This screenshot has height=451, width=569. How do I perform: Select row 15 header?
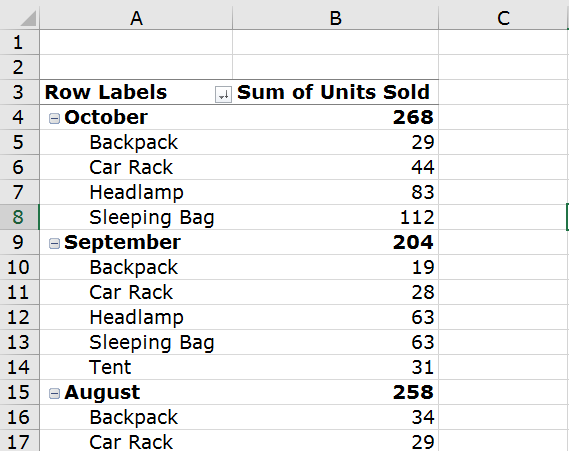click(x=19, y=392)
